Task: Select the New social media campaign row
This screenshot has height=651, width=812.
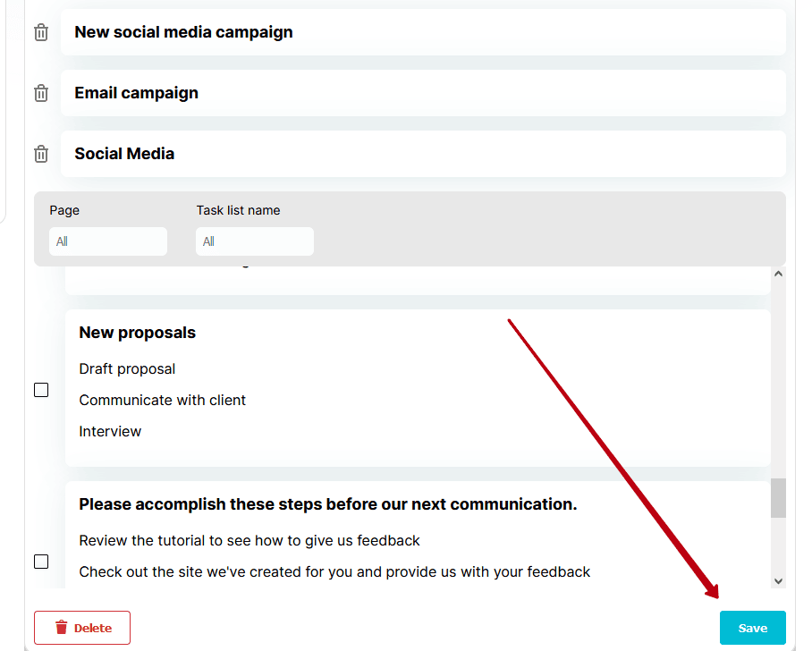Action: click(423, 32)
